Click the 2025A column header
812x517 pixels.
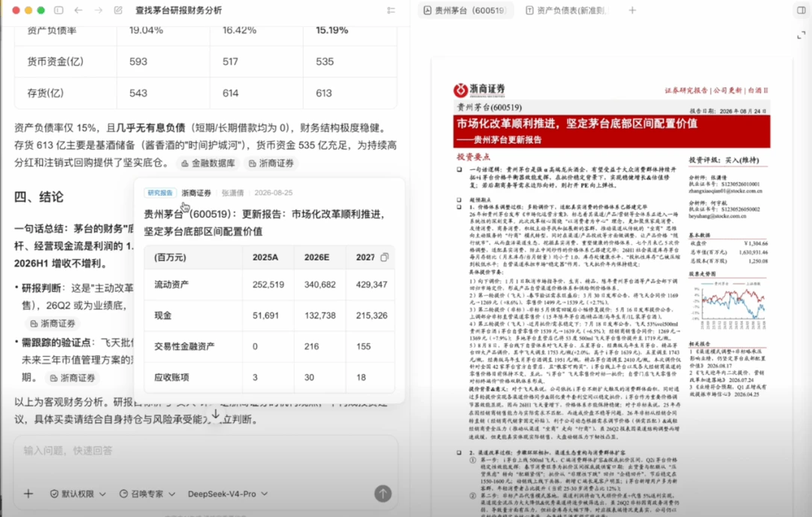pyautogui.click(x=265, y=257)
